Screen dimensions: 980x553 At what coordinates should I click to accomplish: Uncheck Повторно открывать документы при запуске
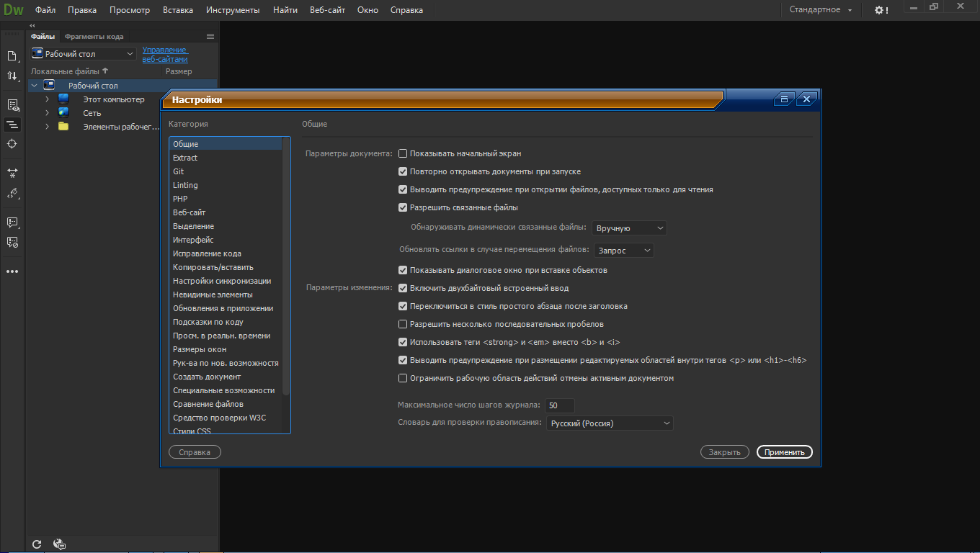pos(403,171)
